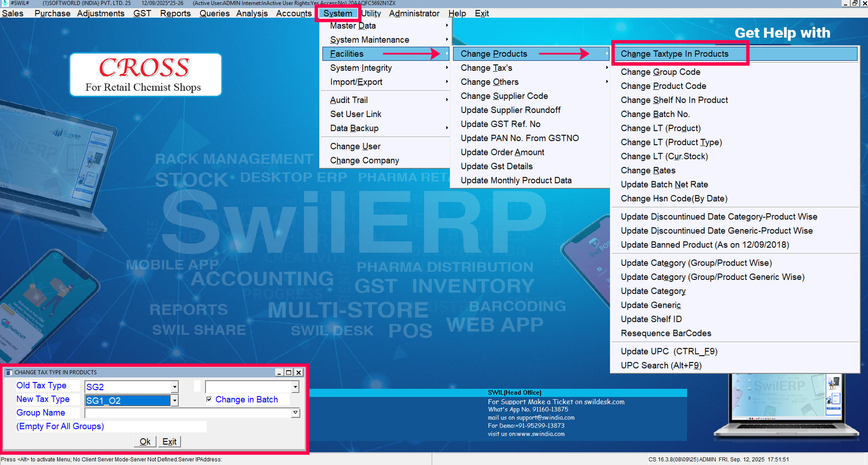The width and height of the screenshot is (868, 465).
Task: Close the Change Tax Type In Products dialog
Action: pyautogui.click(x=298, y=372)
